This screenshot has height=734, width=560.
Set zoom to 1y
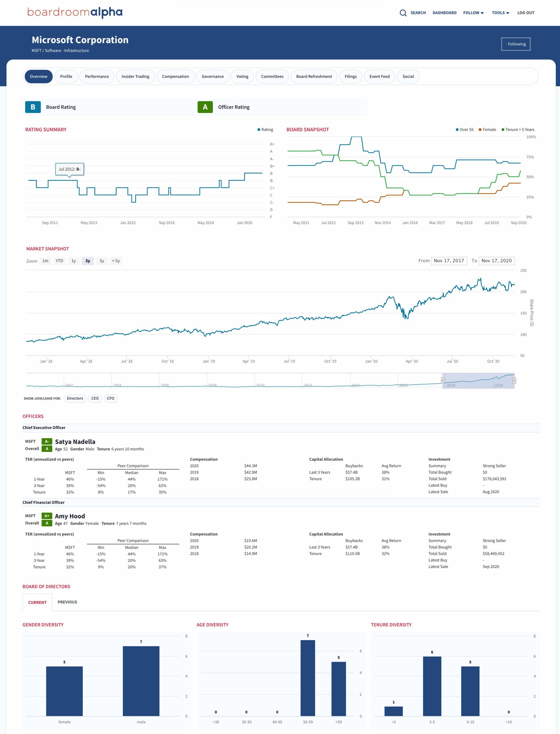click(x=74, y=261)
